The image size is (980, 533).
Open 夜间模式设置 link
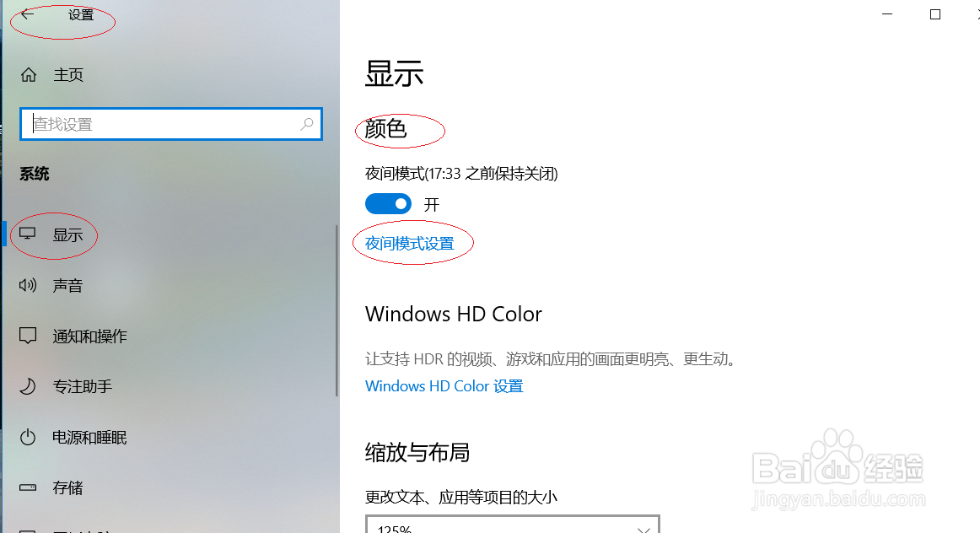pyautogui.click(x=410, y=243)
